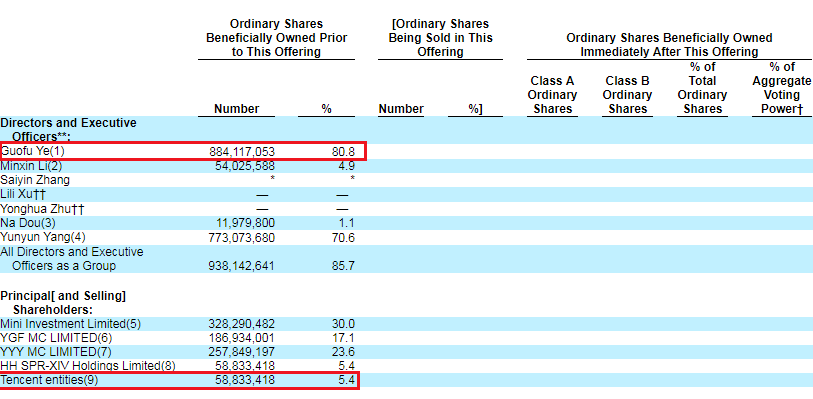
Task: Click the 85.7 group percentage value
Action: coord(343,266)
